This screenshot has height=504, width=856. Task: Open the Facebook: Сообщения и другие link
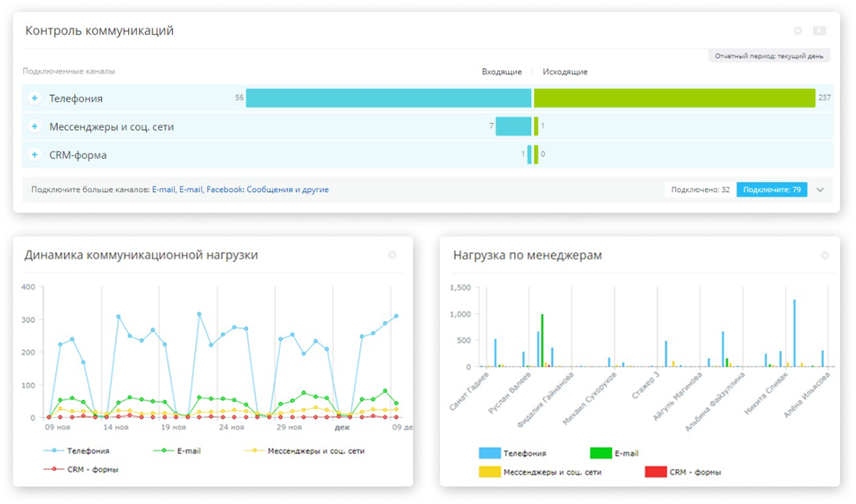267,189
